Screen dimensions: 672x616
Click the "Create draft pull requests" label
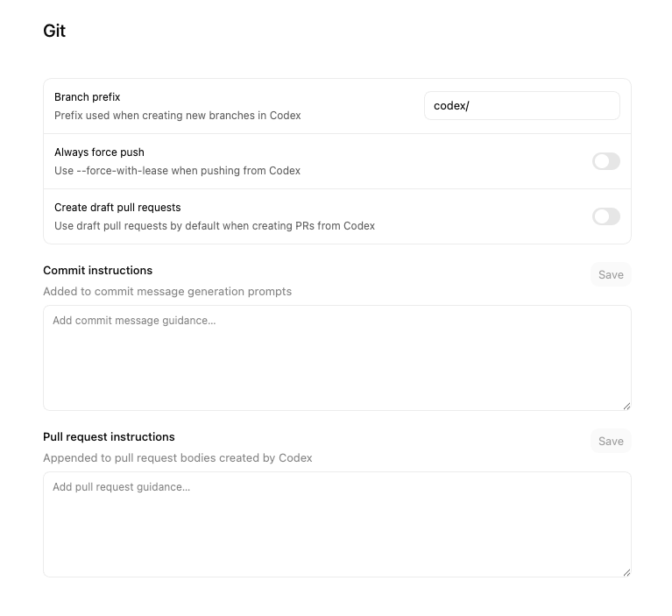[117, 208]
